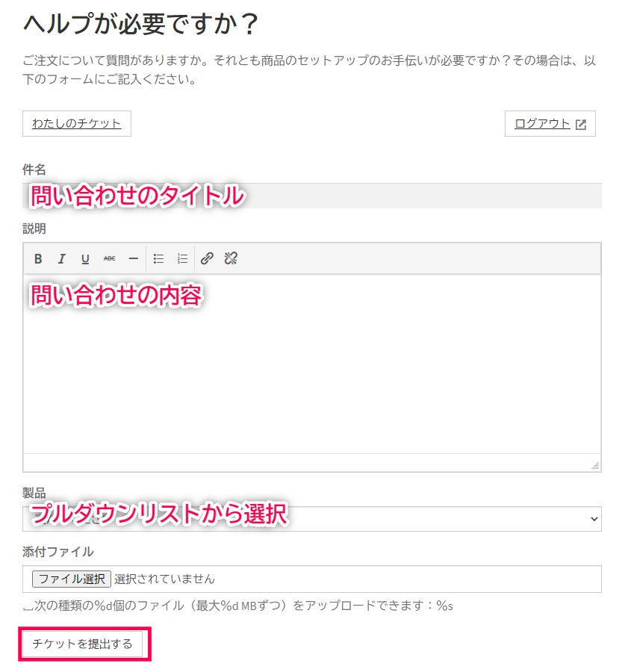Click the external-link icon beside ログアウト
Image resolution: width=622 pixels, height=672 pixels.
(581, 125)
